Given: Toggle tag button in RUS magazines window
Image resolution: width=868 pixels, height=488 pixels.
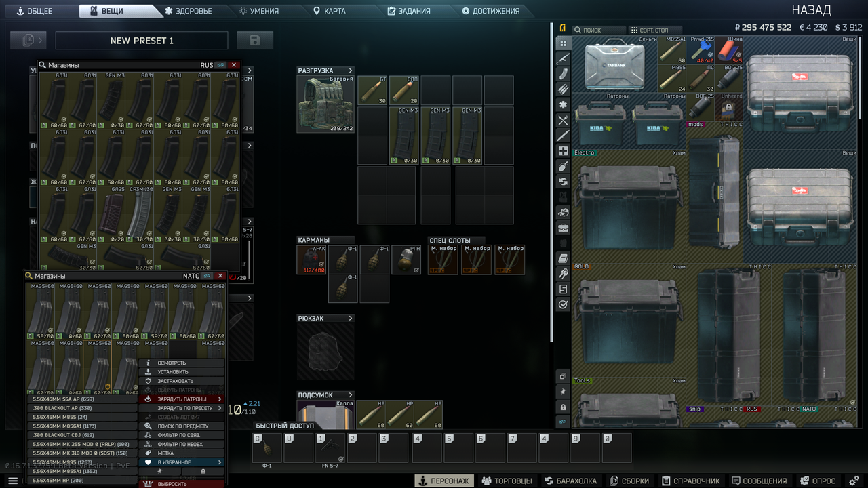Looking at the screenshot, I should pos(220,65).
